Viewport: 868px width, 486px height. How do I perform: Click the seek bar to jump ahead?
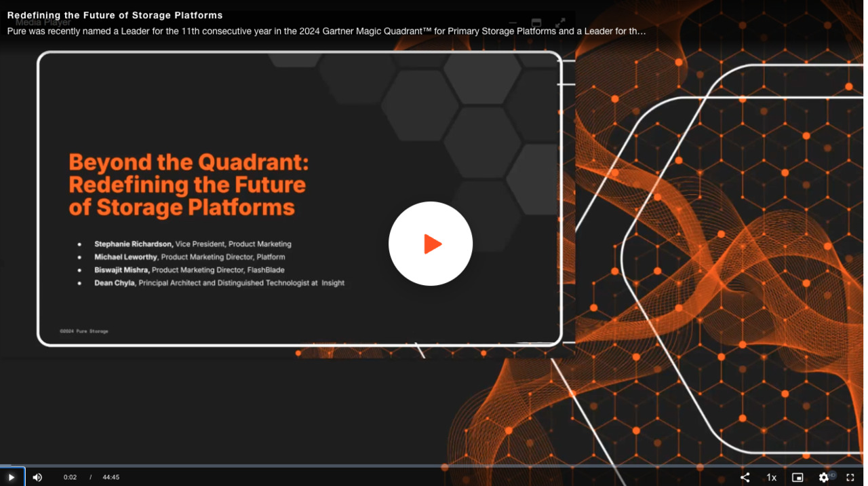pos(434,465)
